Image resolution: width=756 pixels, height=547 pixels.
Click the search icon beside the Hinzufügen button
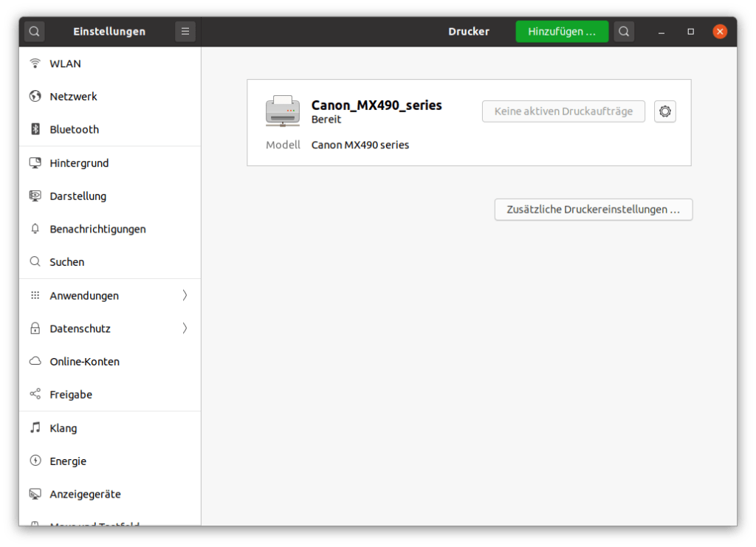click(x=624, y=32)
